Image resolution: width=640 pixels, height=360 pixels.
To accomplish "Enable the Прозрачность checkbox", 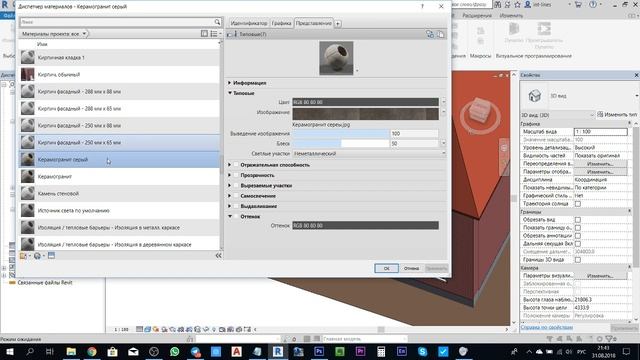I will 236,175.
